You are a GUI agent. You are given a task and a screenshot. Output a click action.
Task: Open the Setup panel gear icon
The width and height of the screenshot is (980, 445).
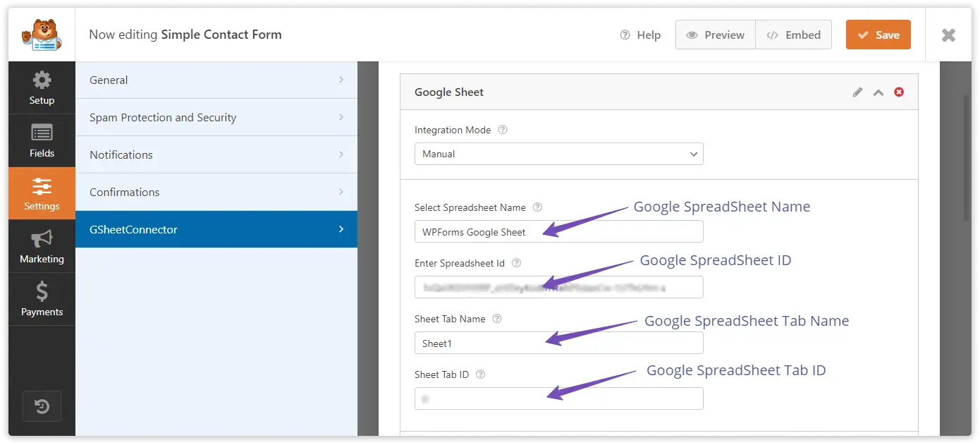click(x=42, y=87)
